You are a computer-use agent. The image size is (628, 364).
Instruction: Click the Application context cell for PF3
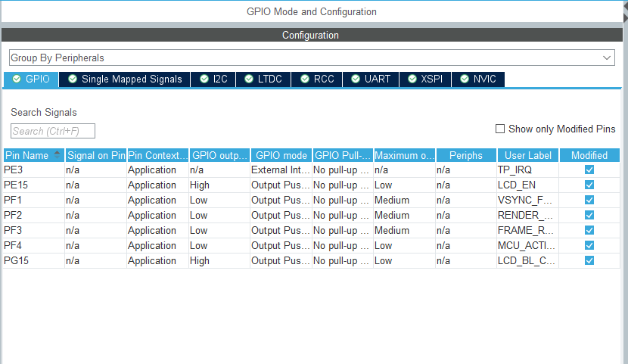157,230
